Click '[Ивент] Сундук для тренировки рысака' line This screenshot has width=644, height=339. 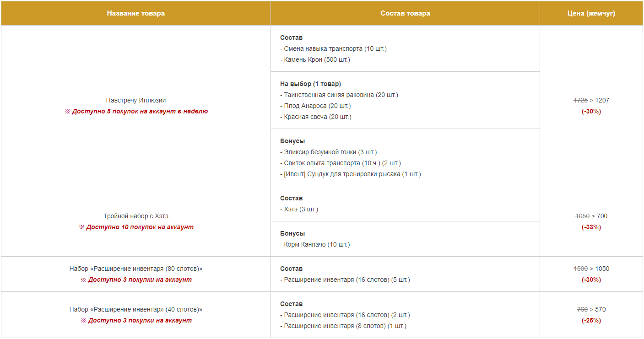pos(350,174)
